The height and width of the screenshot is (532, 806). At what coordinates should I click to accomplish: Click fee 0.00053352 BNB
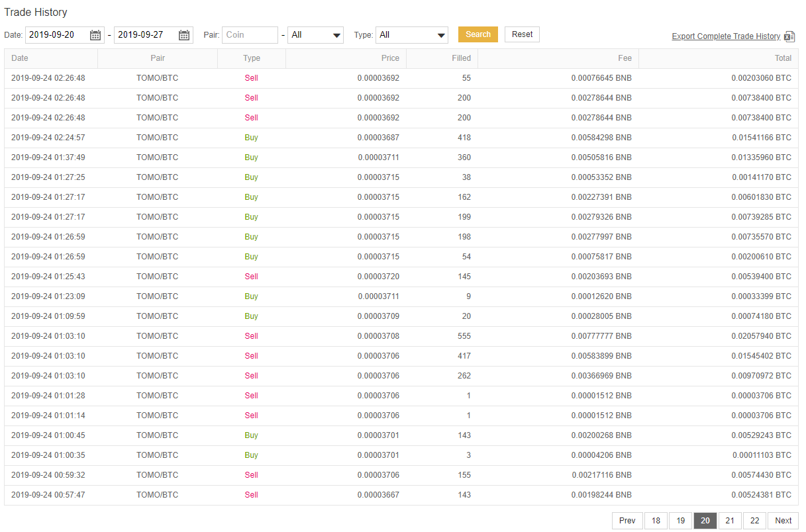601,177
